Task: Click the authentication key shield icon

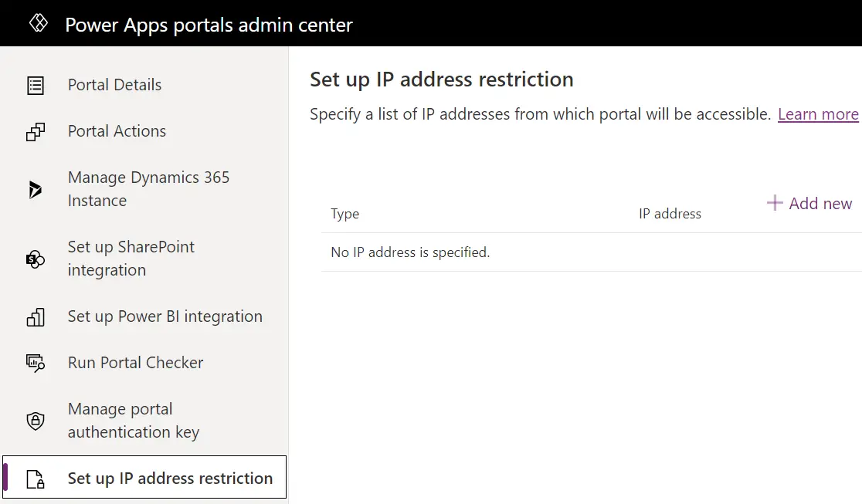Action: tap(36, 421)
